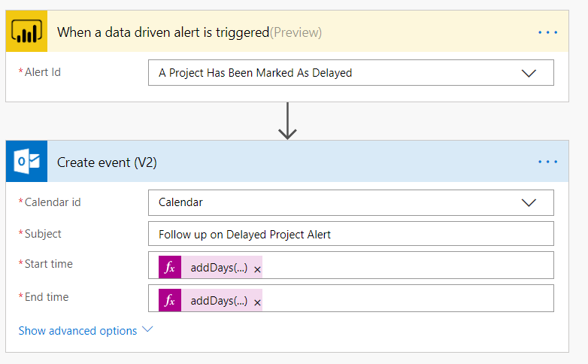Click the Show advanced options link
588x364 pixels.
click(77, 331)
